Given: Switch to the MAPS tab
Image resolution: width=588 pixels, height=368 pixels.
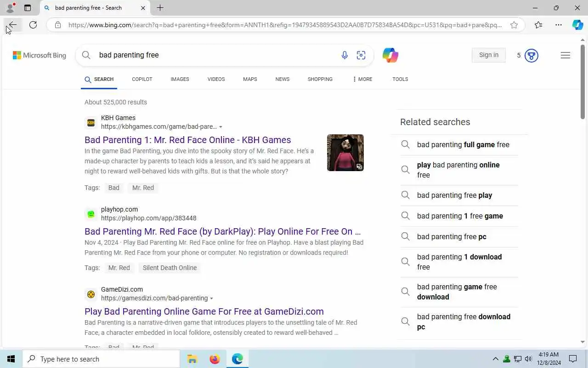Looking at the screenshot, I should (x=250, y=79).
